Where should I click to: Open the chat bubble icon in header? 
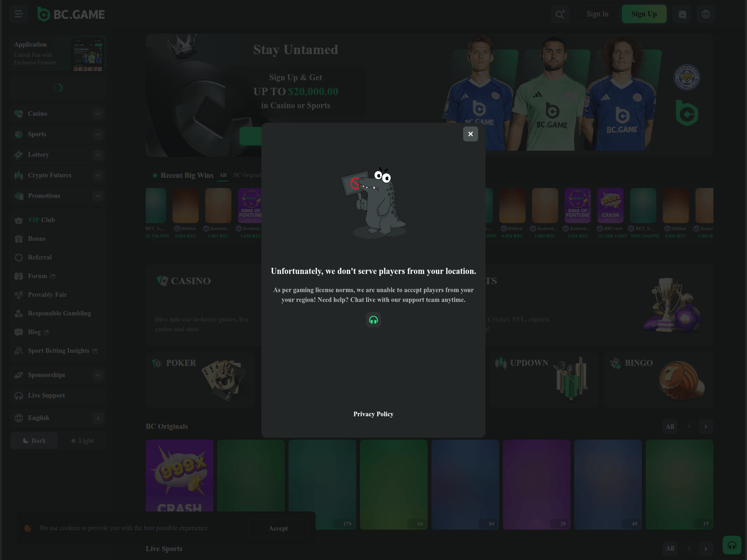pos(682,14)
